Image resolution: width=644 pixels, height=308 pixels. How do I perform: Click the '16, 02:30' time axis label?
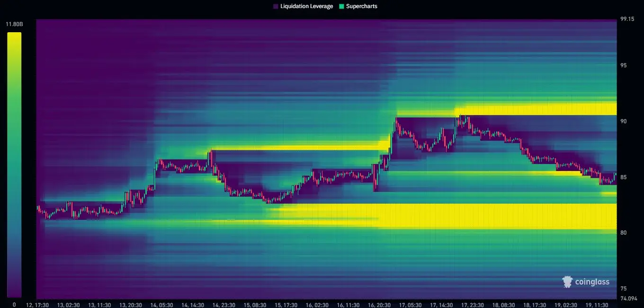[x=317, y=305]
